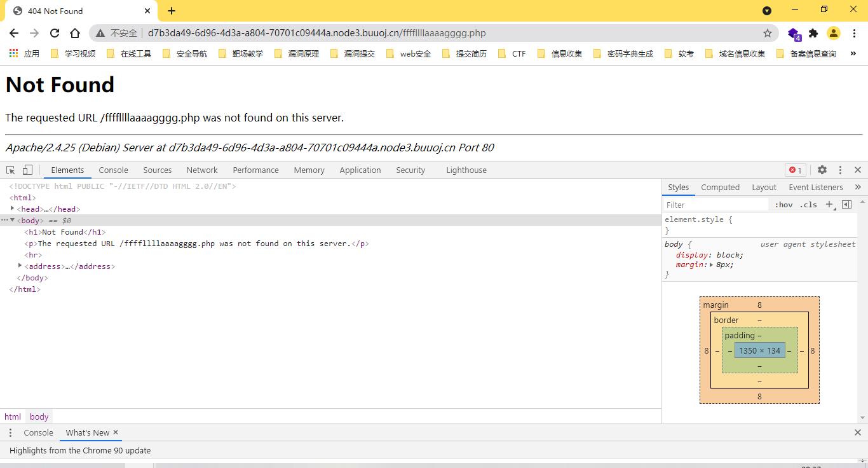Open the actions ellipsis beside body node
868x468 pixels.
(x=4, y=220)
